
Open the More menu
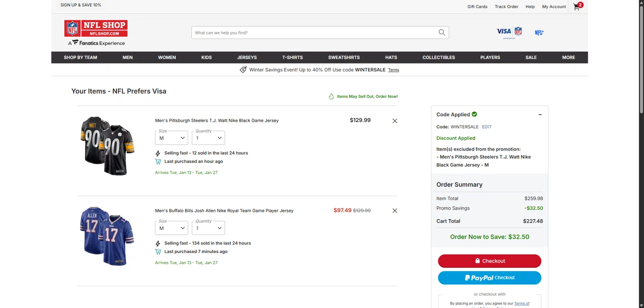[568, 57]
